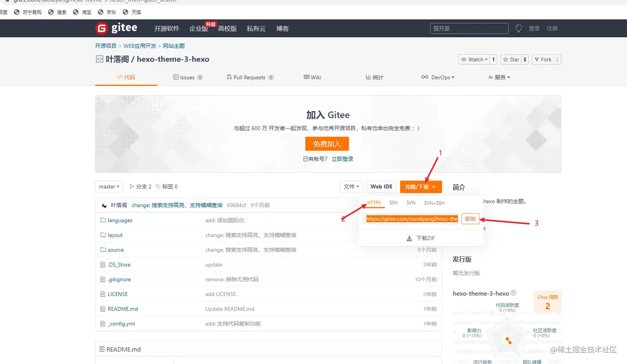Click the 叶落阁 repository owner name in title
627x364 pixels.
point(117,59)
